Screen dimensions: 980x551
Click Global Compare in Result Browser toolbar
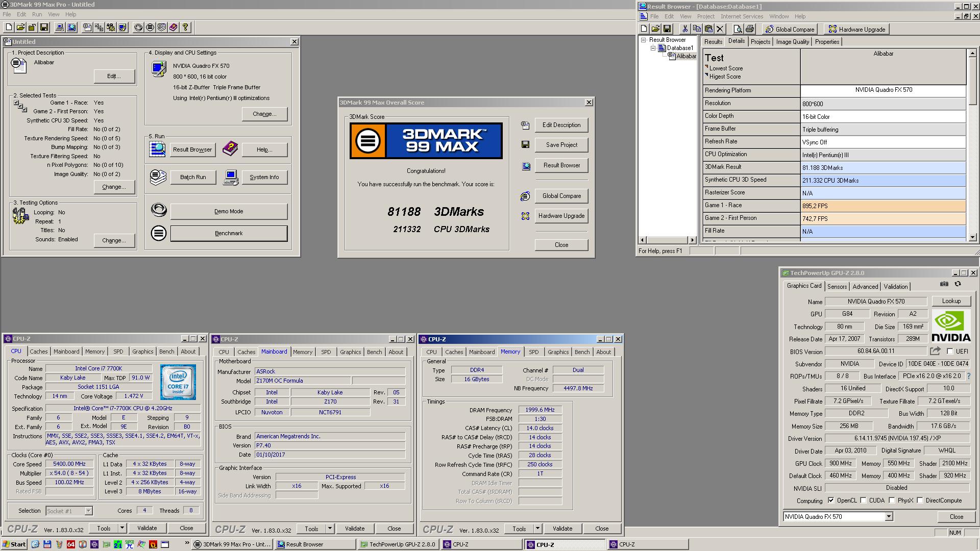(x=790, y=29)
